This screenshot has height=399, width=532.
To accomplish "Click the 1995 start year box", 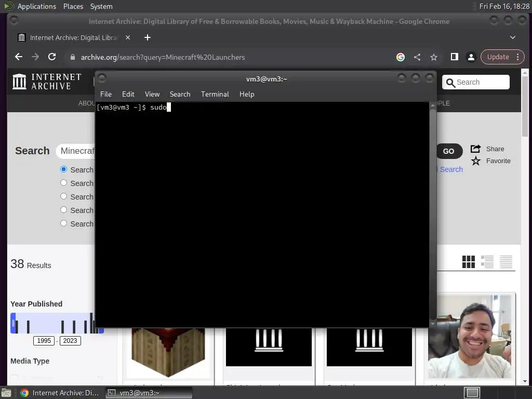I will click(x=44, y=341).
